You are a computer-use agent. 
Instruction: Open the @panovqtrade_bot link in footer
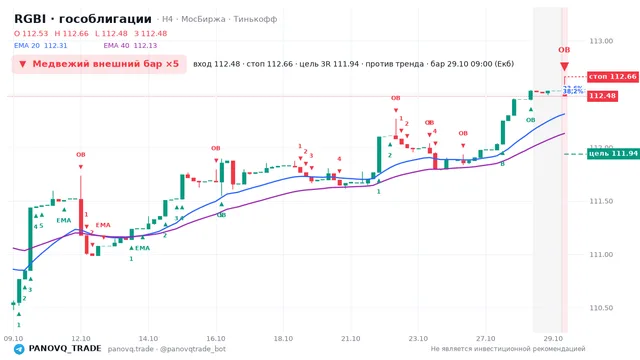coord(193,349)
